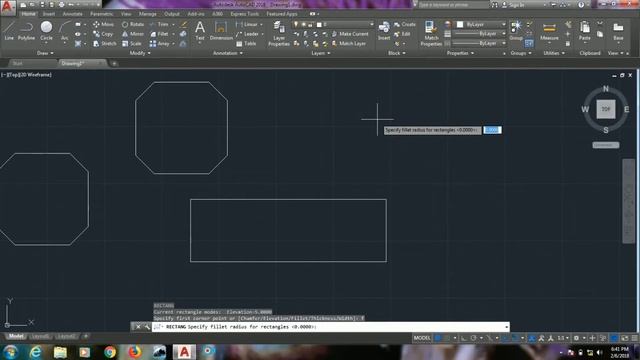The width and height of the screenshot is (640, 360).
Task: Select the Dimension tool
Action: tap(221, 31)
